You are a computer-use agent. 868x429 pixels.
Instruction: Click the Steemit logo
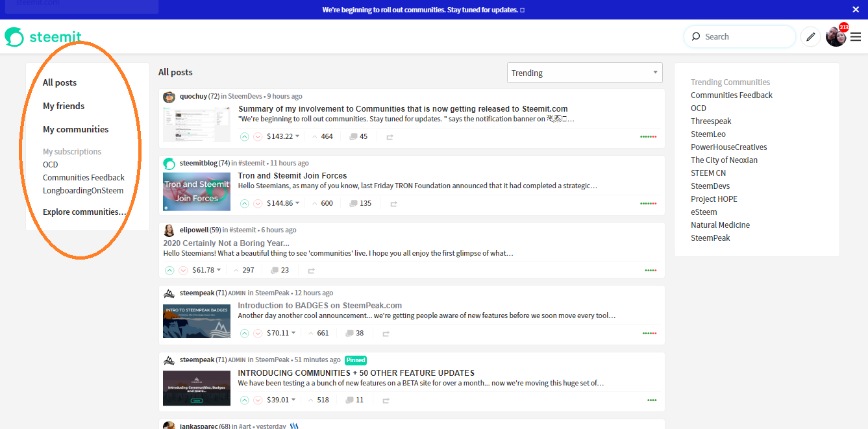(43, 37)
